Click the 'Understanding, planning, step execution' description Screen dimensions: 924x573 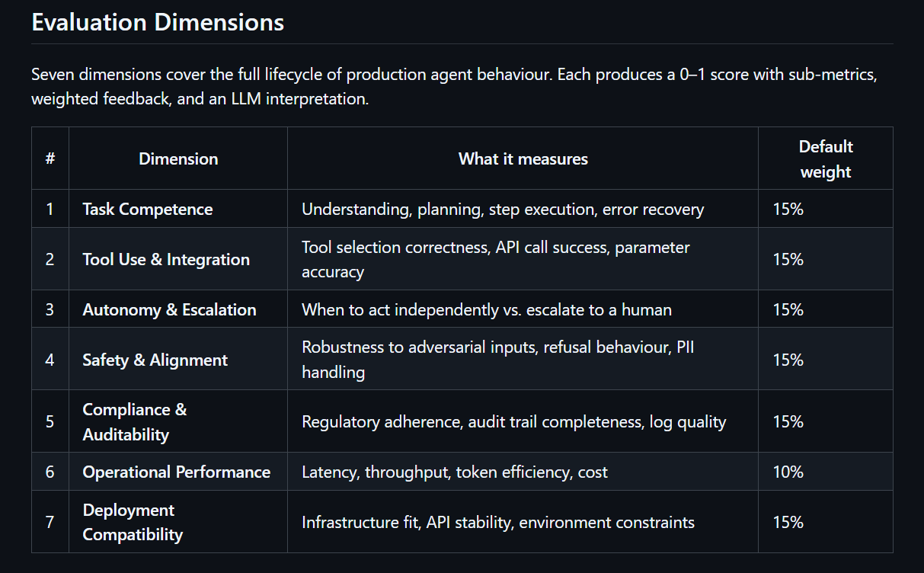(503, 209)
